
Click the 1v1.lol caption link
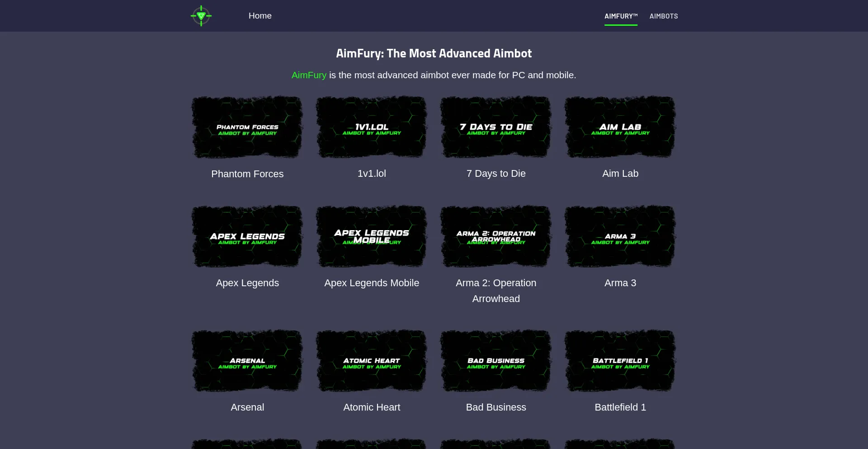372,174
